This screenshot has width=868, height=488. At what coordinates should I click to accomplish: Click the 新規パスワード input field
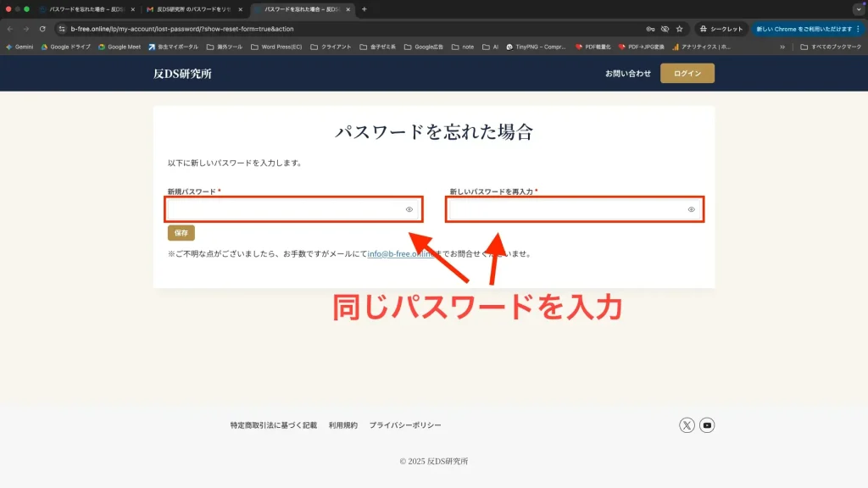tap(284, 209)
